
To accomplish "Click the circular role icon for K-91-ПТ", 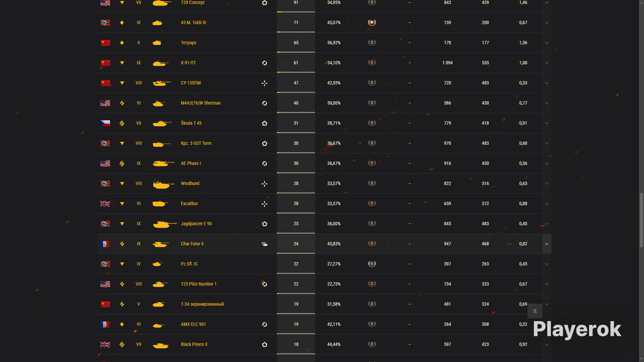I will [x=264, y=63].
